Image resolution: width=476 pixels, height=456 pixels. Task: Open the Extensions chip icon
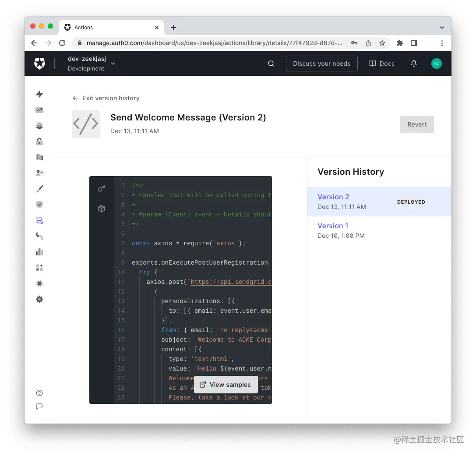point(39,283)
